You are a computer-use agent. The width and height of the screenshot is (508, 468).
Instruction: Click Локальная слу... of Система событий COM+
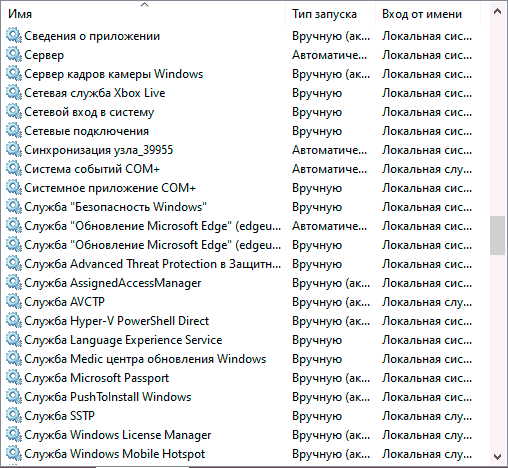pos(427,169)
